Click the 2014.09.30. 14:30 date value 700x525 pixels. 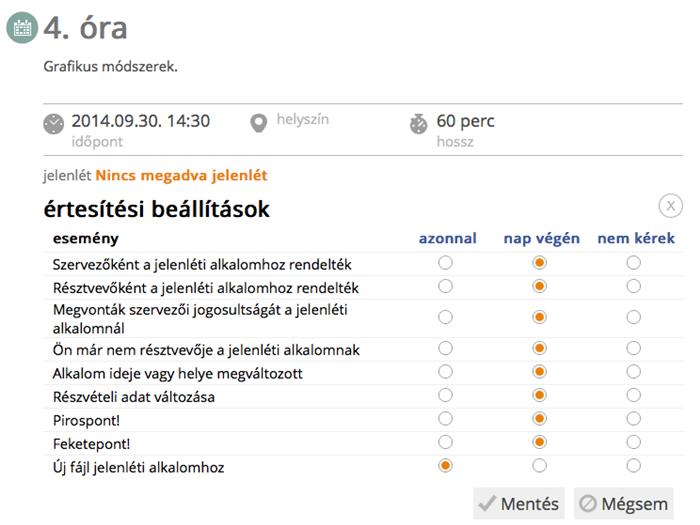pos(140,121)
